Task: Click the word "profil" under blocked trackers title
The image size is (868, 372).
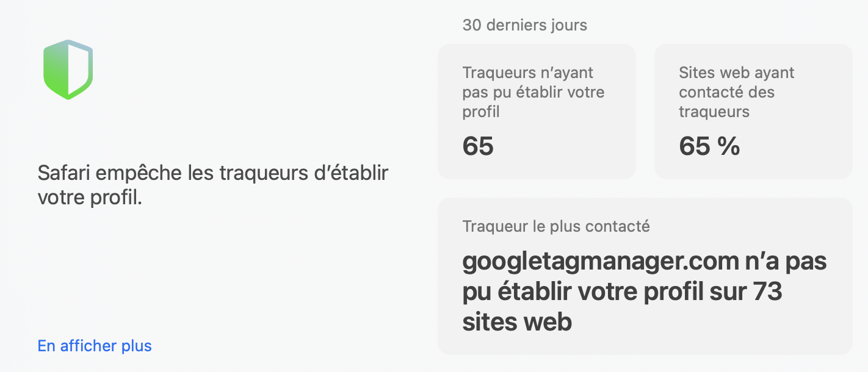Action: coord(481,112)
